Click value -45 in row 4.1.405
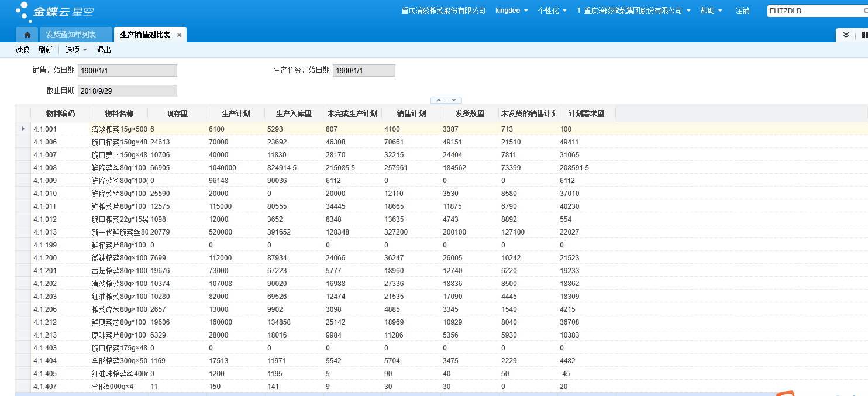868x396 pixels. click(564, 373)
